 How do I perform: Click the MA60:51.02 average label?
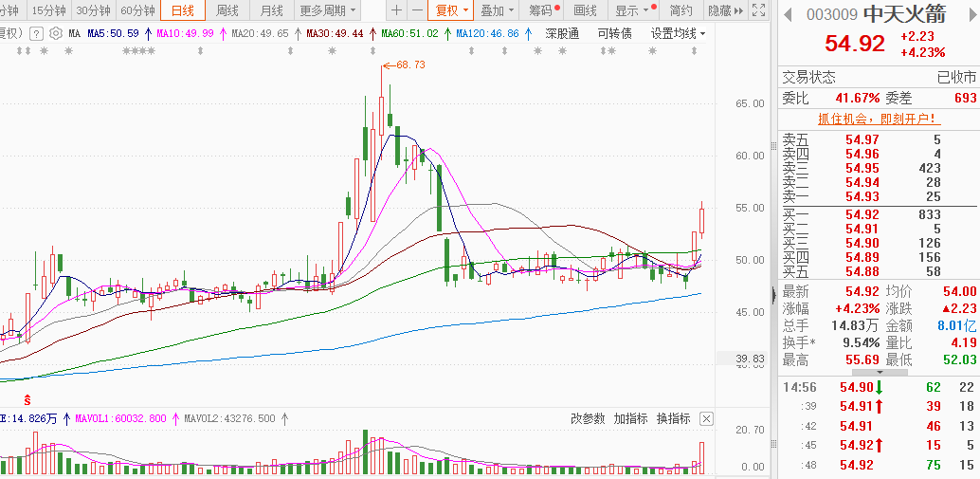(410, 34)
